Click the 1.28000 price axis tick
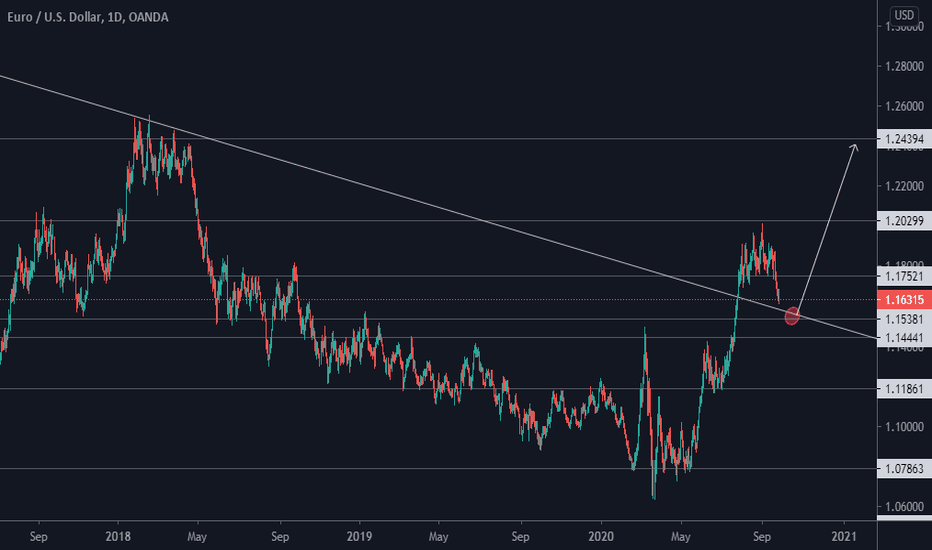Image resolution: width=932 pixels, height=550 pixels. tap(904, 67)
